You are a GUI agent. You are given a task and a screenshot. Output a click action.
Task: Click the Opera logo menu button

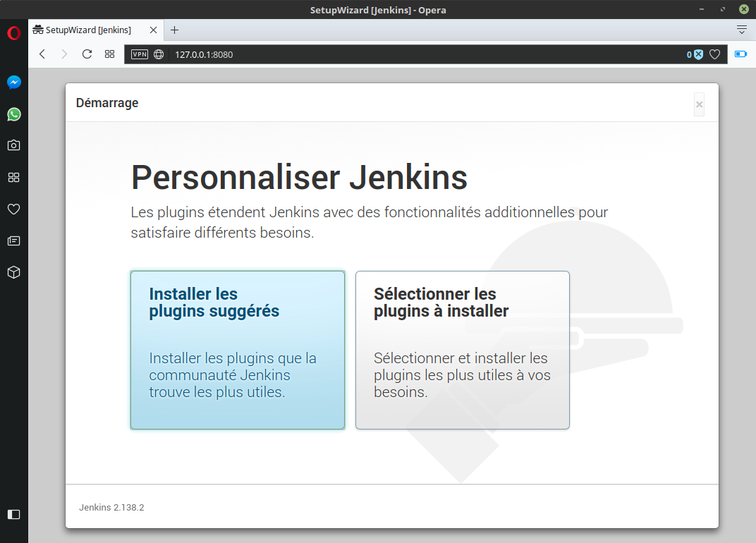(x=13, y=33)
